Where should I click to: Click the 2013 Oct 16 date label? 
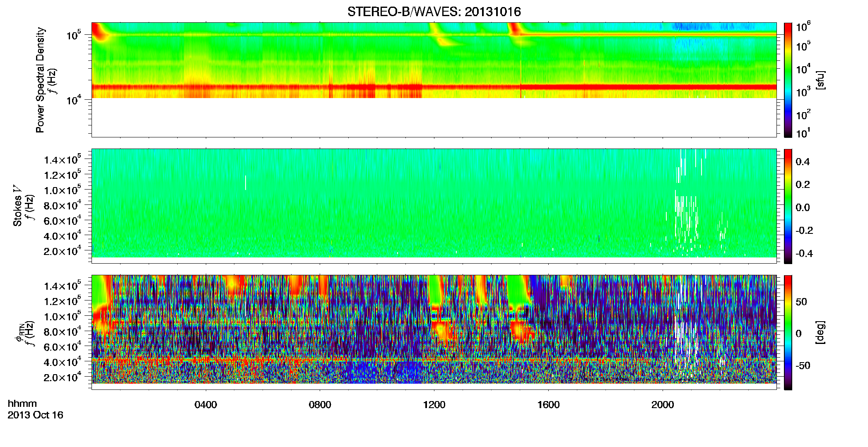36,415
